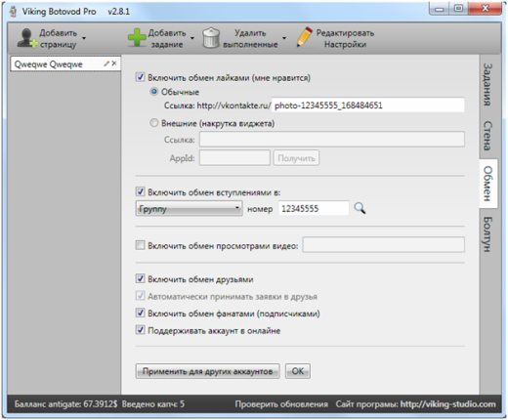Enable video views exchange checkbox
The width and height of the screenshot is (508, 420).
(x=140, y=245)
